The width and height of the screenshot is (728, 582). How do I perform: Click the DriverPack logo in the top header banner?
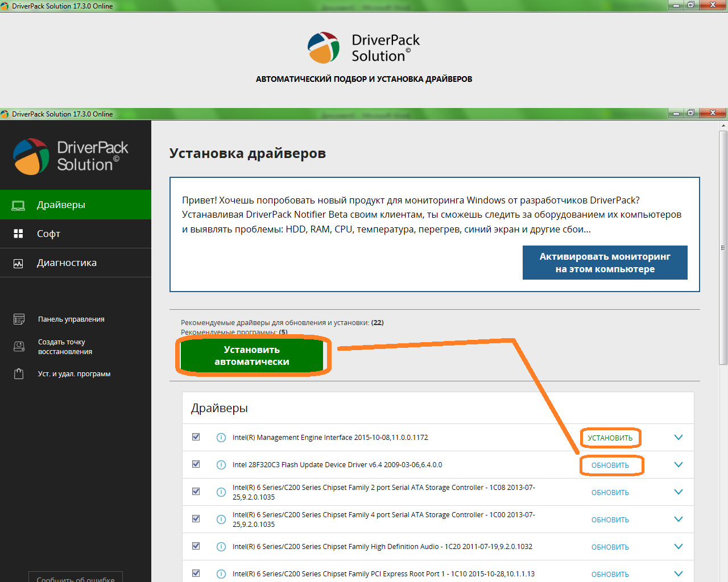click(x=364, y=48)
